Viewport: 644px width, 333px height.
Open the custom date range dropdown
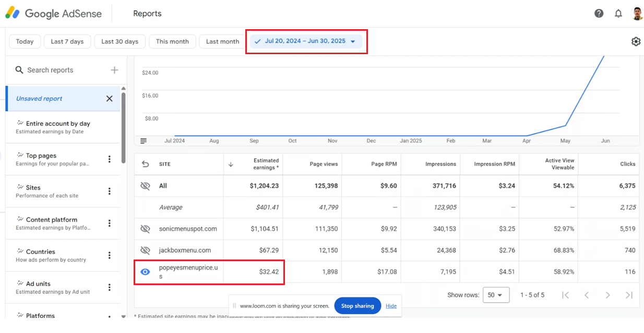tap(306, 41)
